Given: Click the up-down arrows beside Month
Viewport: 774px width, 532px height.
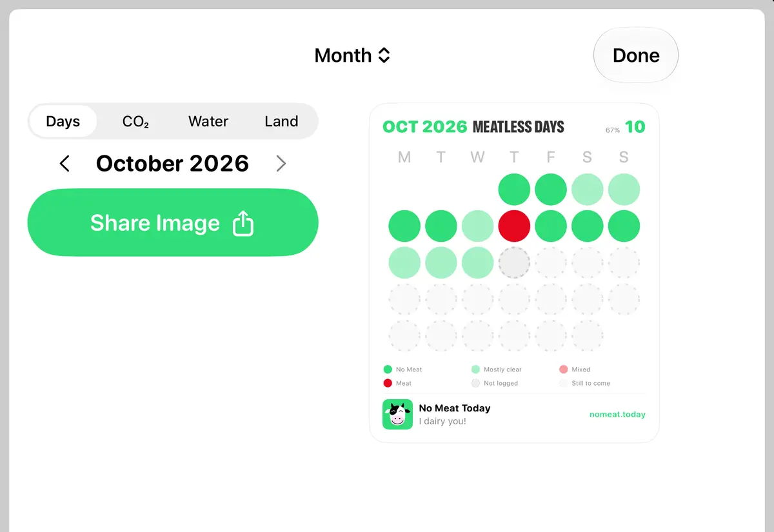Looking at the screenshot, I should coord(384,55).
